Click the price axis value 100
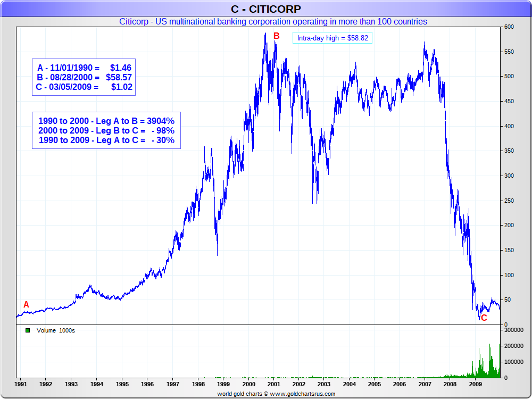The height and width of the screenshot is (399, 532). 509,275
